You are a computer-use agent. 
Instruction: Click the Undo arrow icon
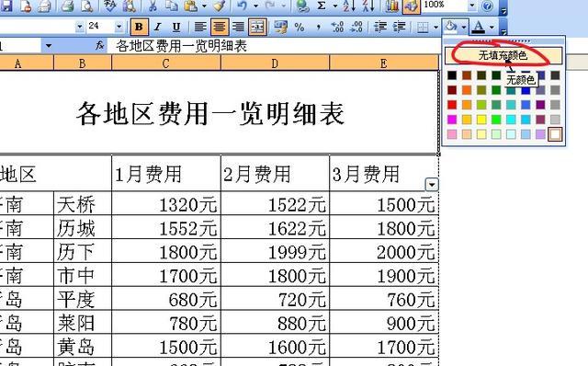click(x=243, y=6)
